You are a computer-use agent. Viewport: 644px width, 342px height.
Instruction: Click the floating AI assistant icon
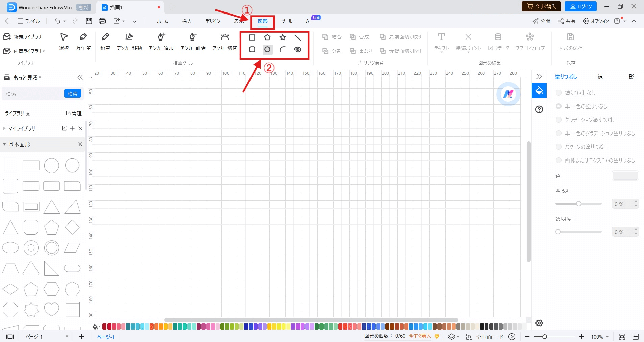(508, 94)
